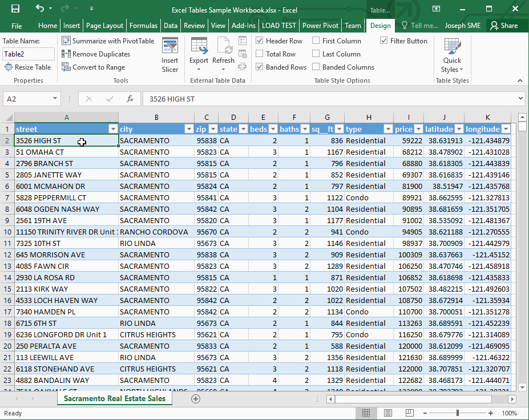Click Summarize with PivotTable
529x420 pixels.
[x=108, y=41]
